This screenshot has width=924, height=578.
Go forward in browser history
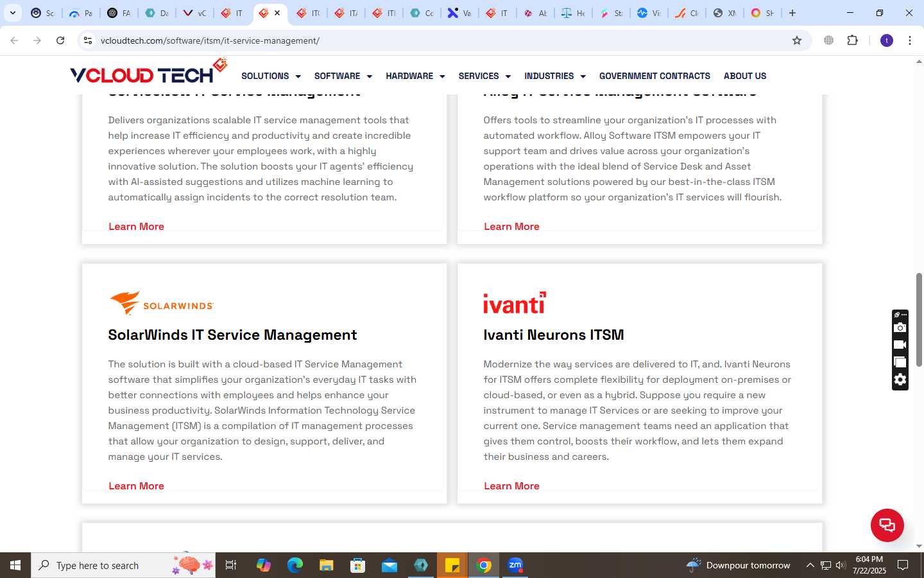tap(37, 40)
